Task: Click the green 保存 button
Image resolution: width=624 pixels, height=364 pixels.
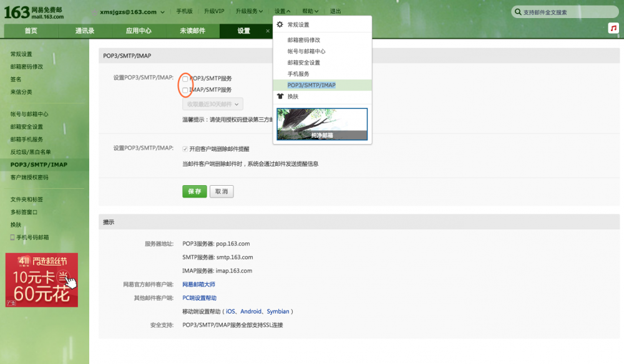Action: (x=194, y=191)
